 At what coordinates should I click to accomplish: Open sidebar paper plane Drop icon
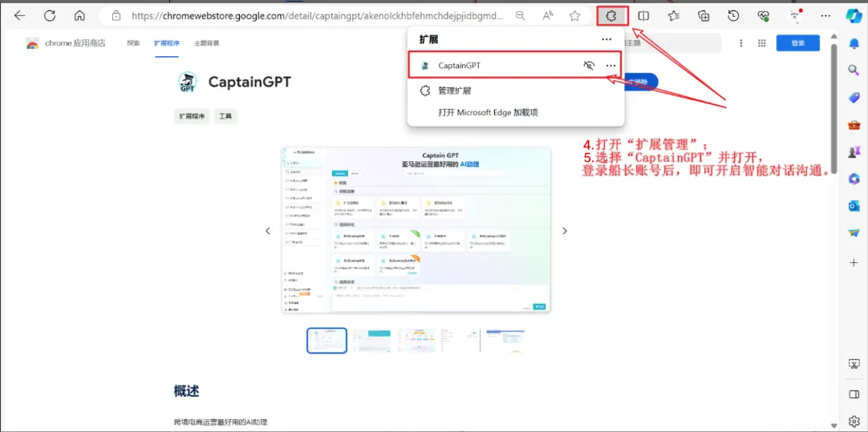click(x=854, y=233)
